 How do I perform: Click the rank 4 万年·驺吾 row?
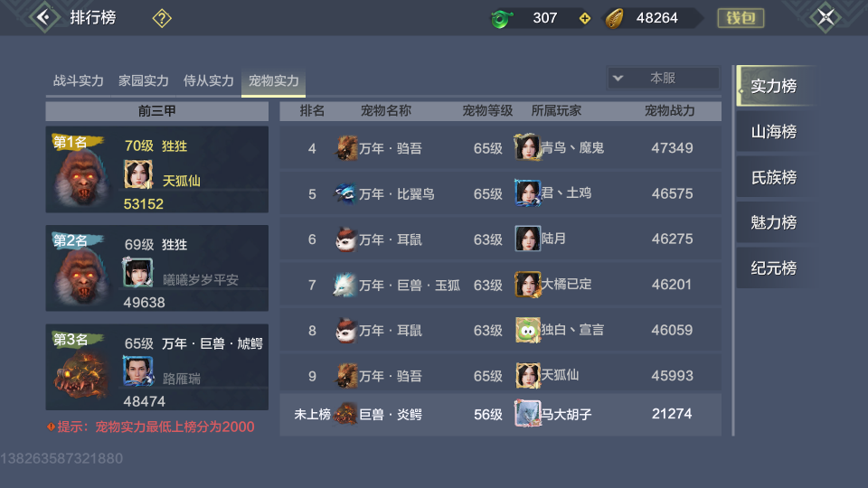500,148
